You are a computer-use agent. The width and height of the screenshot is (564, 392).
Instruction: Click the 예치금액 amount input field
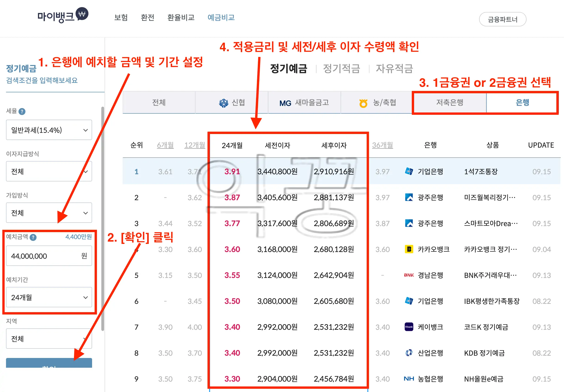point(49,256)
